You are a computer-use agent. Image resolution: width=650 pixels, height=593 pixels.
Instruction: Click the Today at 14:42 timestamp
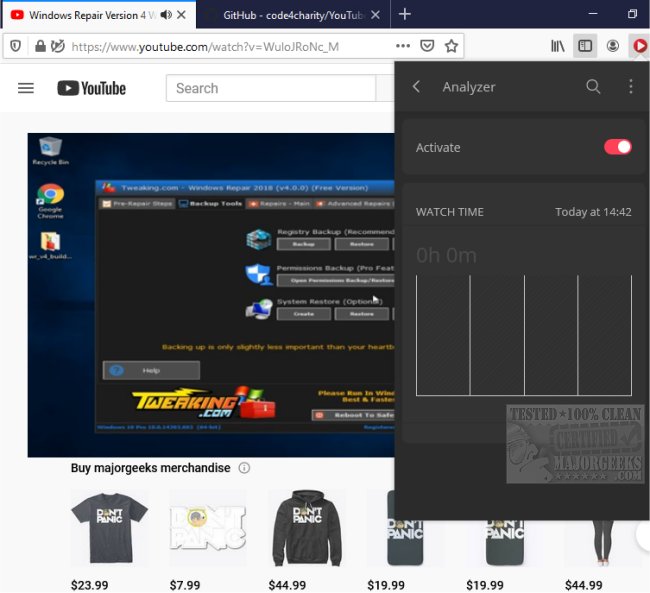click(593, 212)
